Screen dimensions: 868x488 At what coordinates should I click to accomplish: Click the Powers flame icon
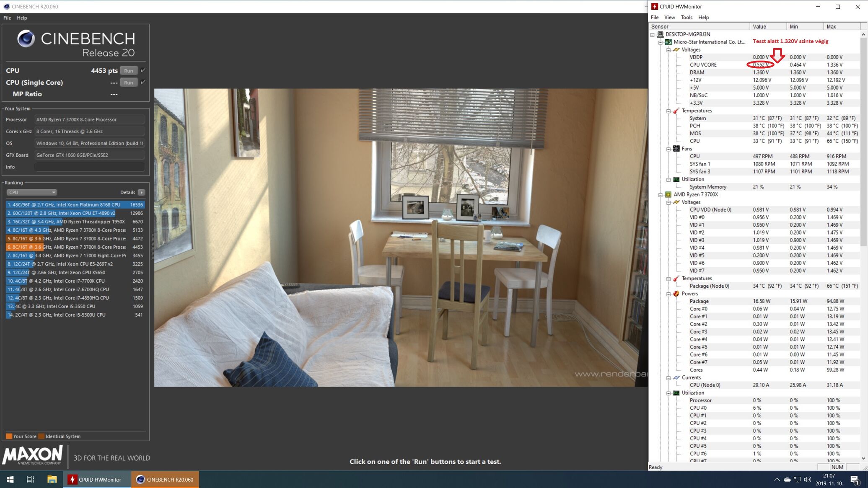point(676,294)
